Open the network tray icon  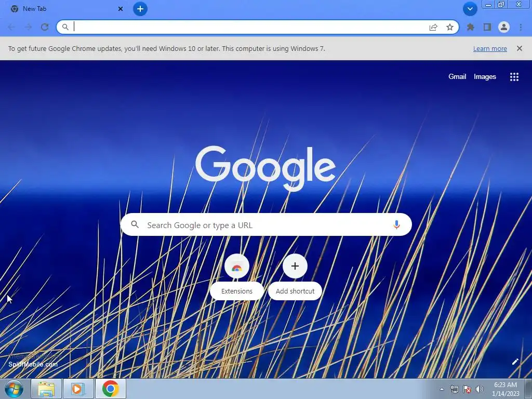[x=454, y=389]
